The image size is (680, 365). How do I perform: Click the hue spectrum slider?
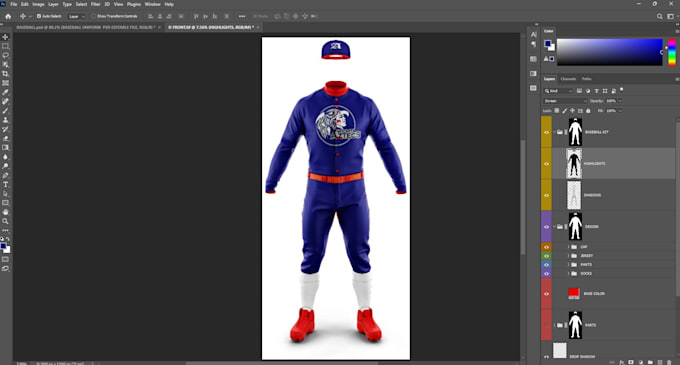point(672,52)
